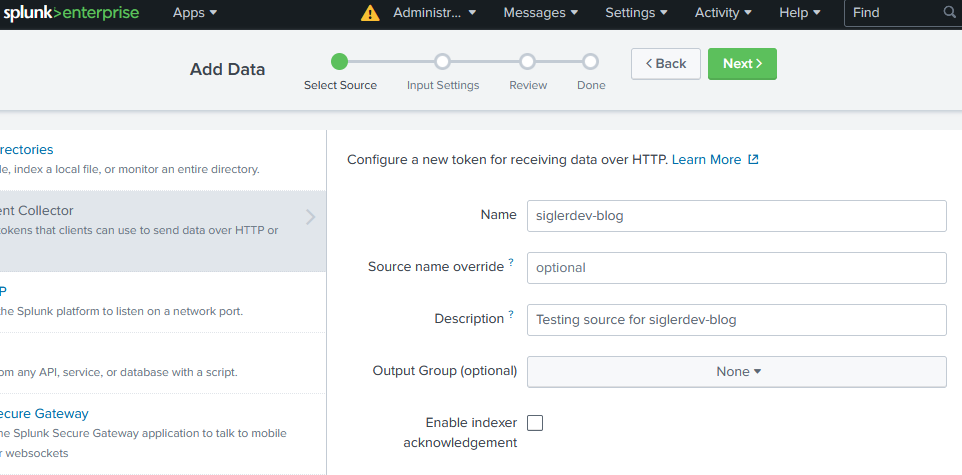Click the Back button
Image resolution: width=962 pixels, height=475 pixels.
[x=666, y=64]
